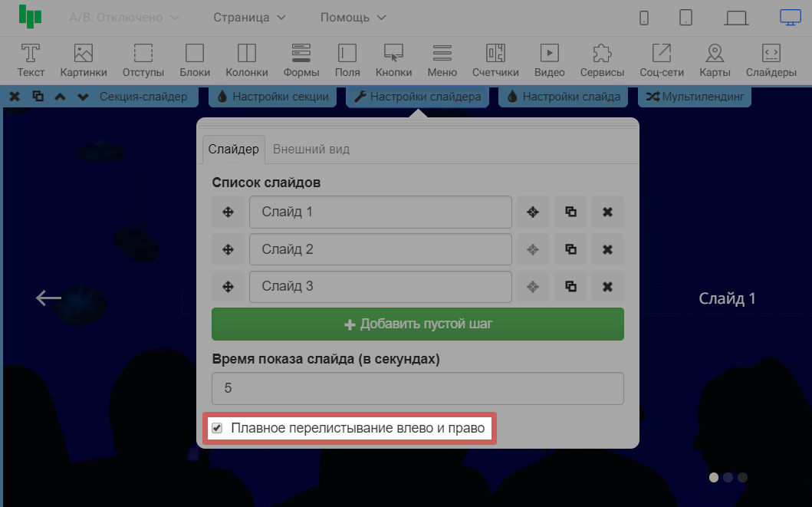Image resolution: width=812 pixels, height=507 pixels.
Task: Uncheck smooth scrolling left and right checkbox
Action: [x=217, y=428]
